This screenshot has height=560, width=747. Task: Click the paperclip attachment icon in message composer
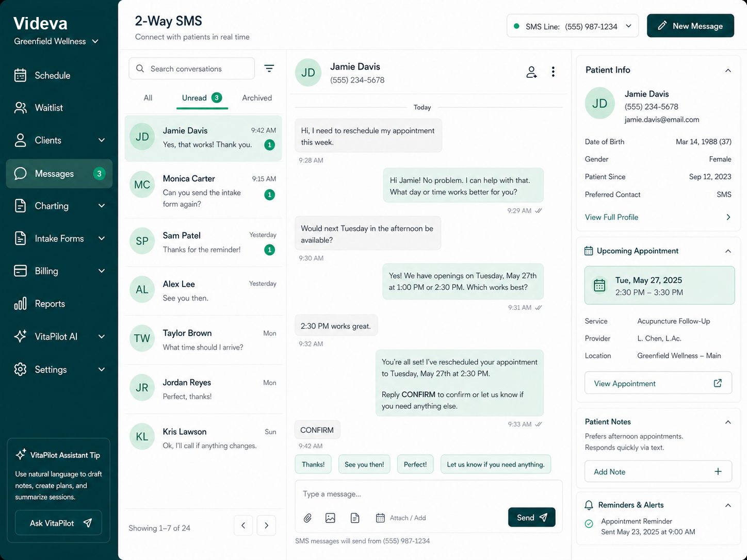click(307, 518)
